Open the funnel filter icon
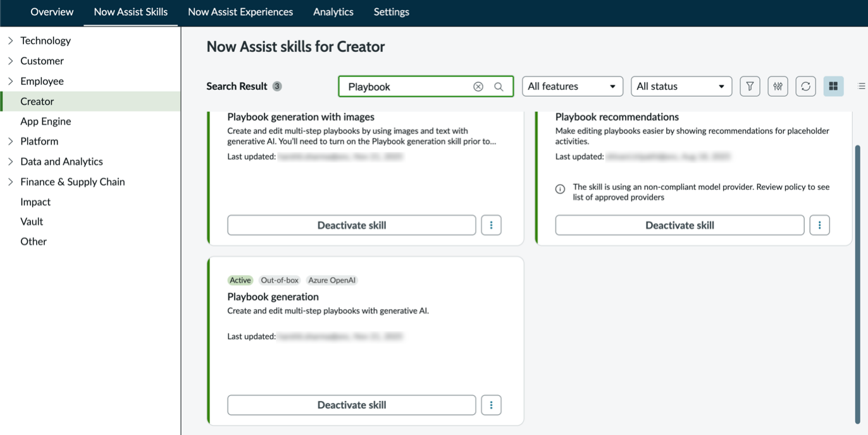The image size is (868, 435). click(750, 87)
